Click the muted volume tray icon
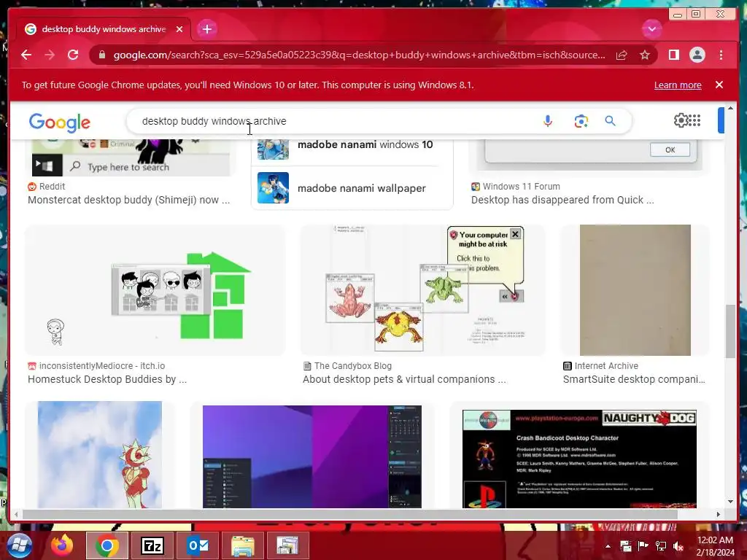 click(x=678, y=546)
